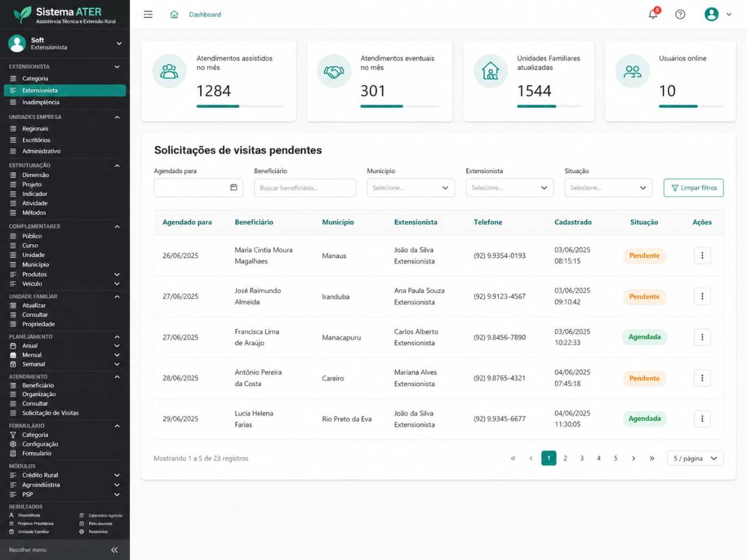Open the notifications bell icon
The image size is (747, 560).
click(653, 14)
